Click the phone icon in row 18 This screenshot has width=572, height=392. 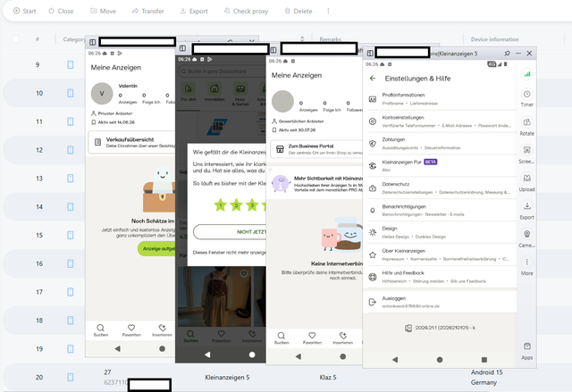(x=70, y=321)
